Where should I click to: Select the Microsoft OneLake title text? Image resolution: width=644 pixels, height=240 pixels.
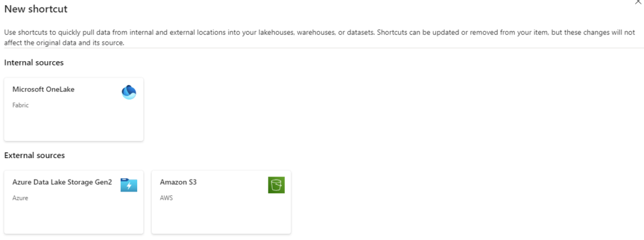[x=43, y=89]
